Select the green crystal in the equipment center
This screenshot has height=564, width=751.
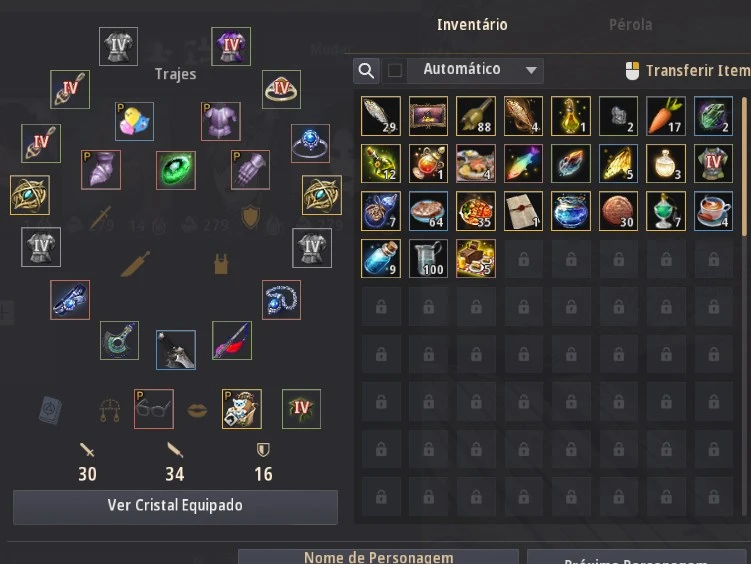point(176,170)
